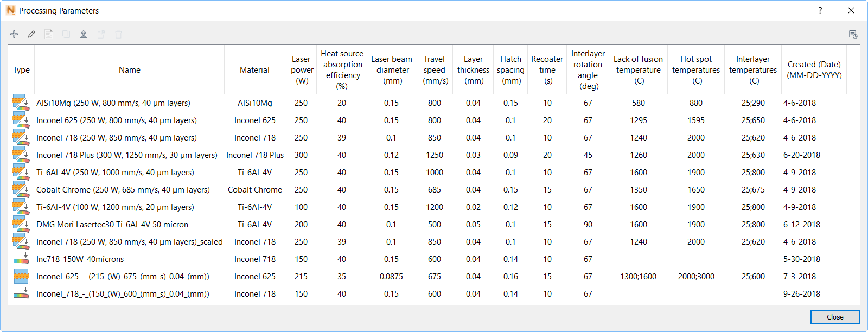This screenshot has width=868, height=332.
Task: Click lack of fusion value '1300;1600'
Action: [x=639, y=276]
